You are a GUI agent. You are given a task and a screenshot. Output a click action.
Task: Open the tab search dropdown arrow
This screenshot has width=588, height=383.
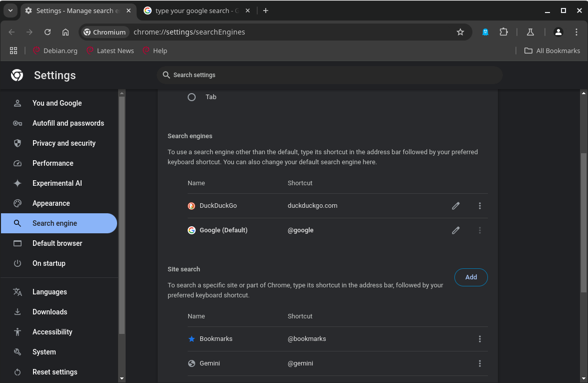[11, 11]
